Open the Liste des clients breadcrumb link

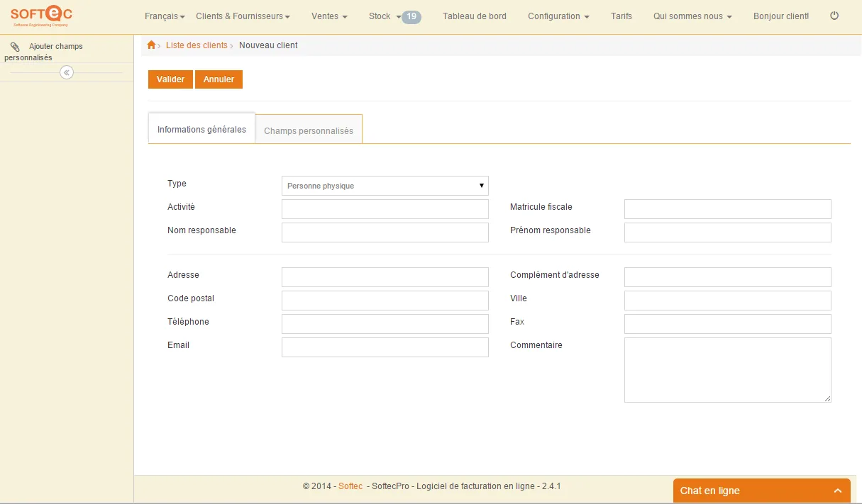point(197,45)
